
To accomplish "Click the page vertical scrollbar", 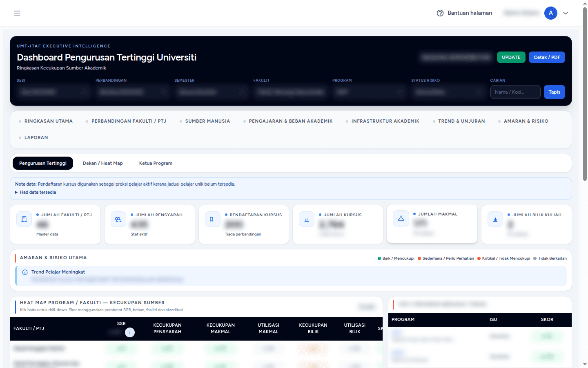I will pyautogui.click(x=585, y=94).
